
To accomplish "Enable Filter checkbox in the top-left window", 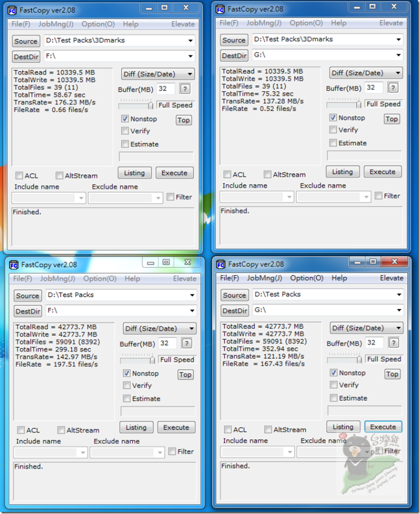I will click(x=170, y=197).
